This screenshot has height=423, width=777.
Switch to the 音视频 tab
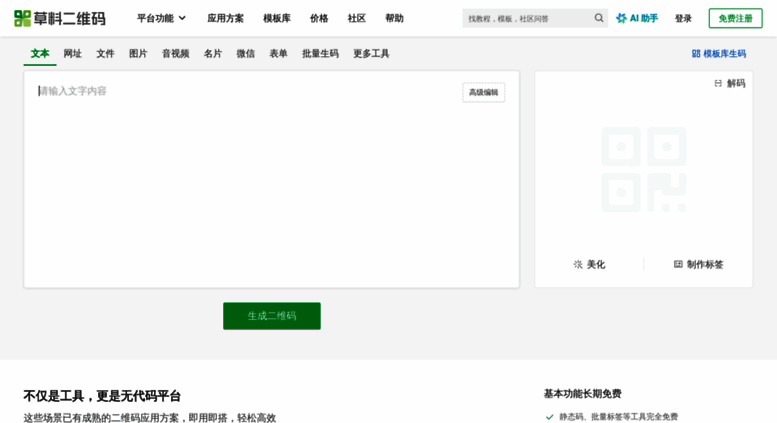(x=175, y=53)
